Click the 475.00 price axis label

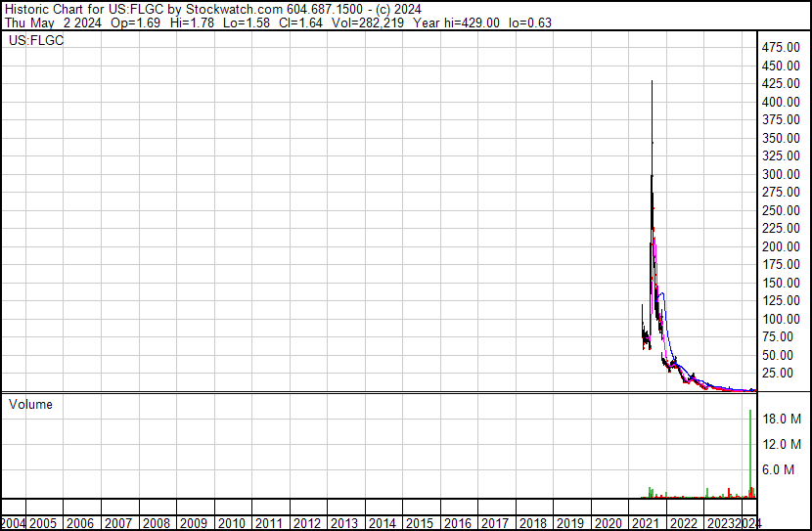point(783,48)
